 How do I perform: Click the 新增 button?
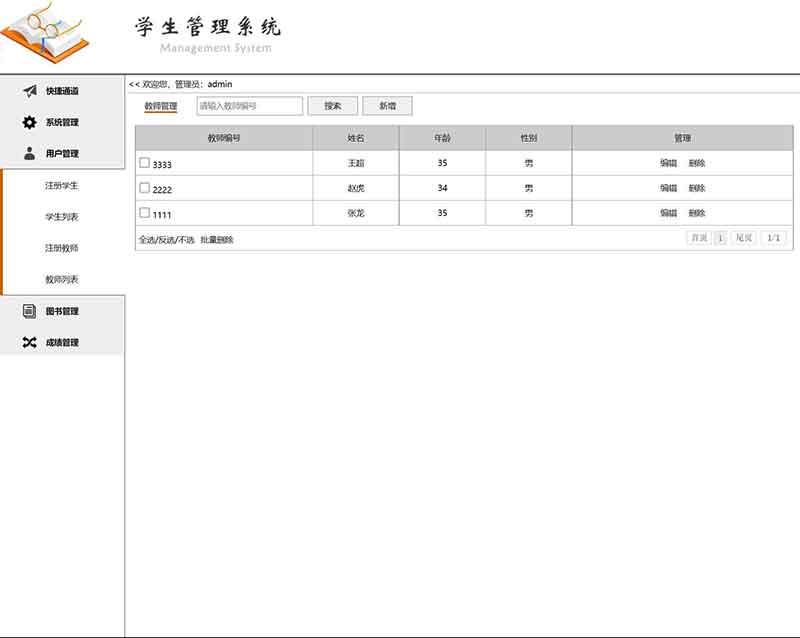387,106
